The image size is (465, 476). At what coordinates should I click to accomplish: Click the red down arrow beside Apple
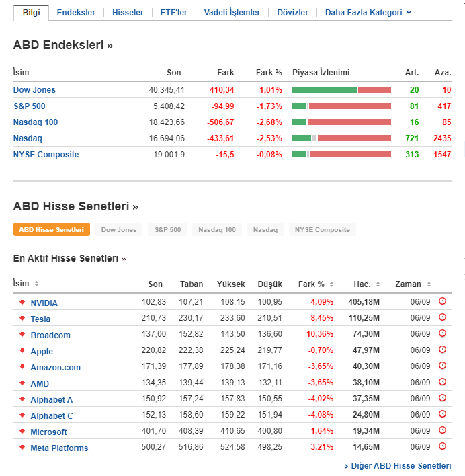pyautogui.click(x=22, y=351)
